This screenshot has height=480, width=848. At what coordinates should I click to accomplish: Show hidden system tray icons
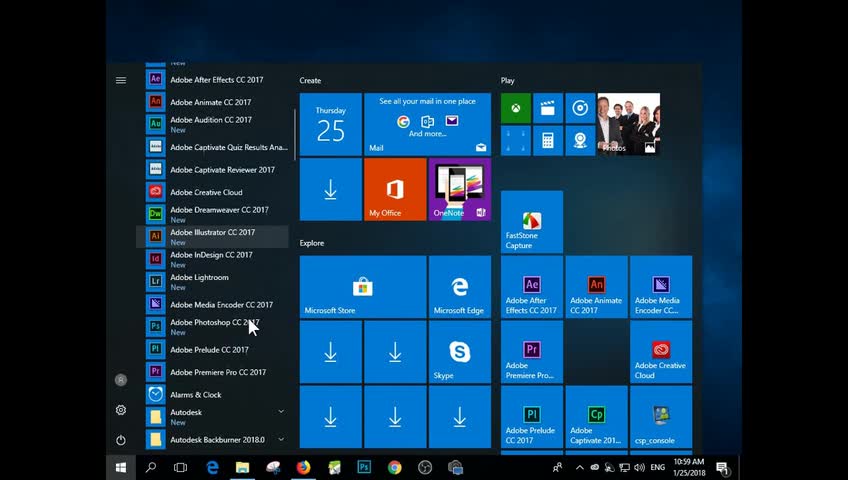pyautogui.click(x=579, y=468)
